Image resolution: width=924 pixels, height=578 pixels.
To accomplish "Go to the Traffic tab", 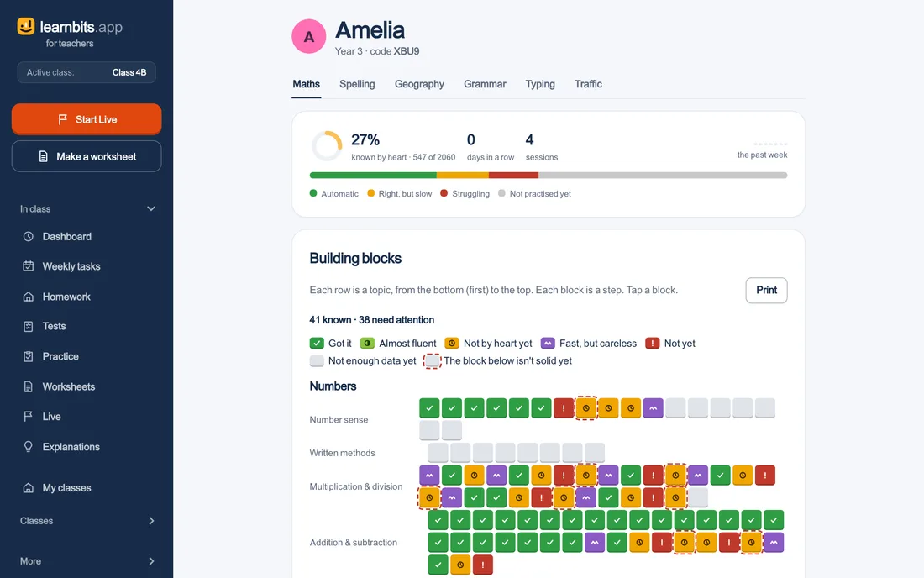I will click(x=588, y=84).
